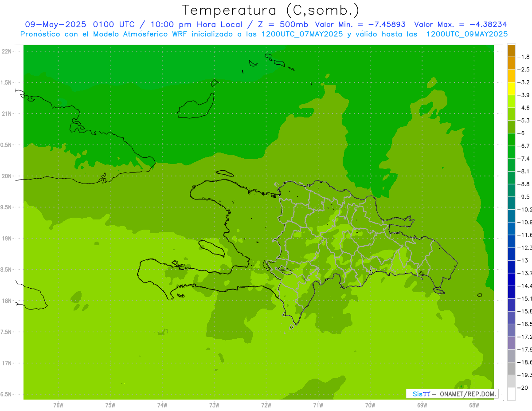532x411 pixels.
Task: Click the '18N' latitude axis label
Action: [x=7, y=301]
